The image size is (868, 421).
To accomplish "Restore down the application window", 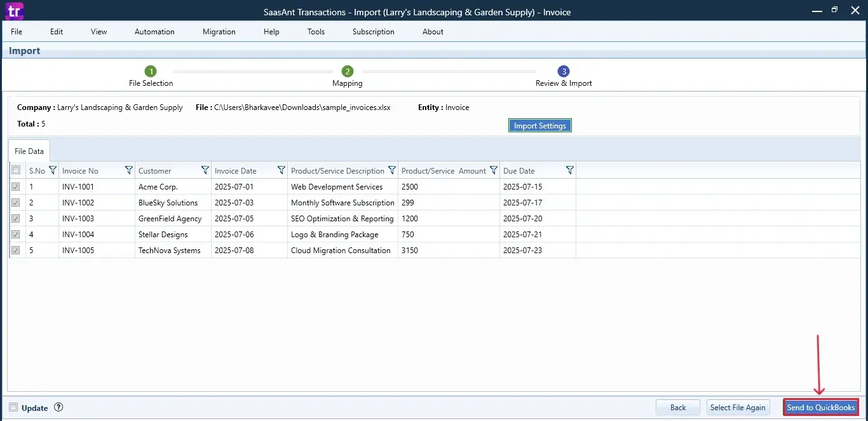I will (834, 10).
